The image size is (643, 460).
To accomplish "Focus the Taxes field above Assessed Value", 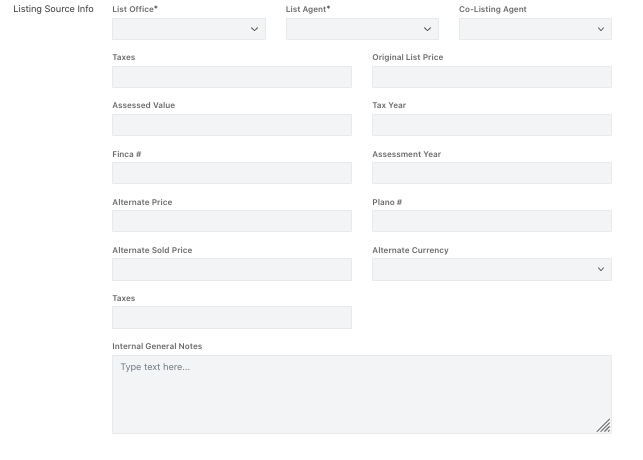I will point(232,77).
